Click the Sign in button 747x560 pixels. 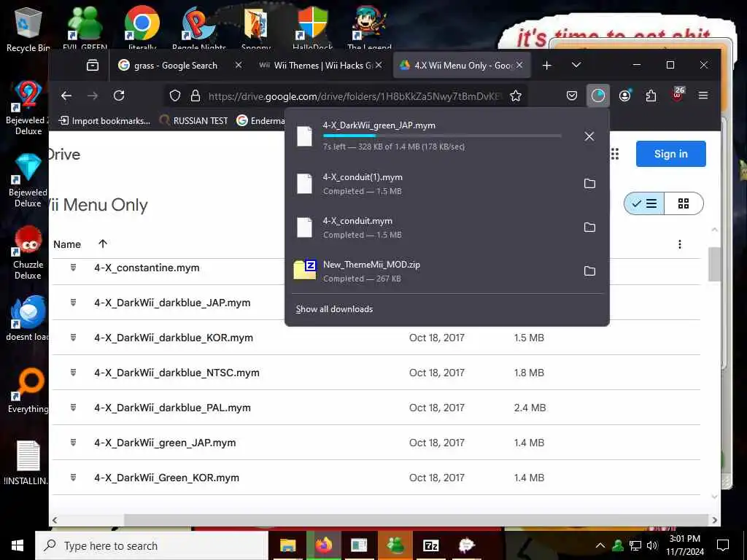670,154
